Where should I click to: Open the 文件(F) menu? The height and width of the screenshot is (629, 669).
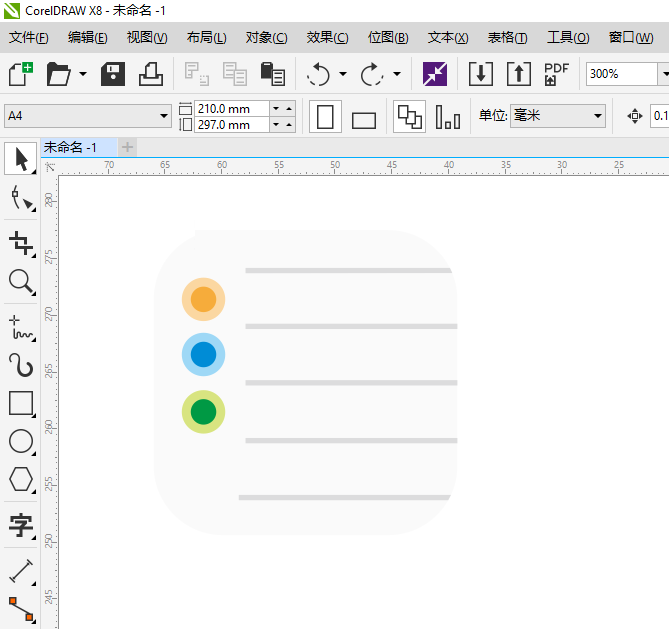click(x=29, y=38)
